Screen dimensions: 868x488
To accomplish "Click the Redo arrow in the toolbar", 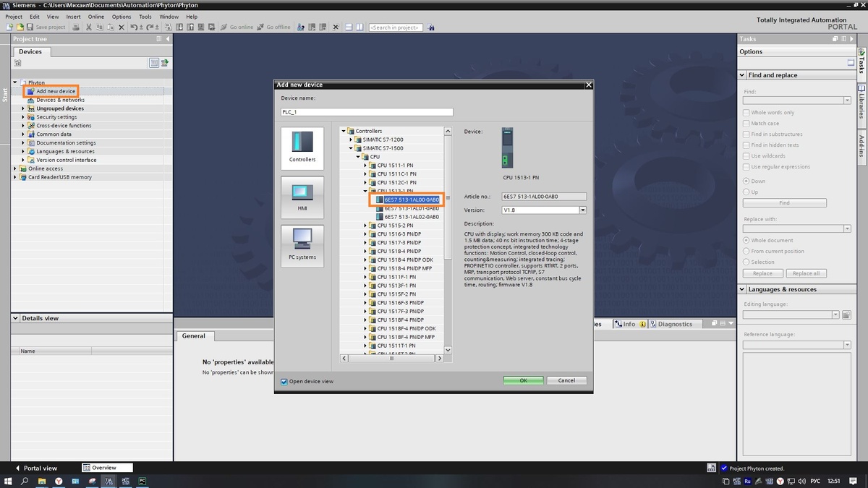I will [x=148, y=27].
